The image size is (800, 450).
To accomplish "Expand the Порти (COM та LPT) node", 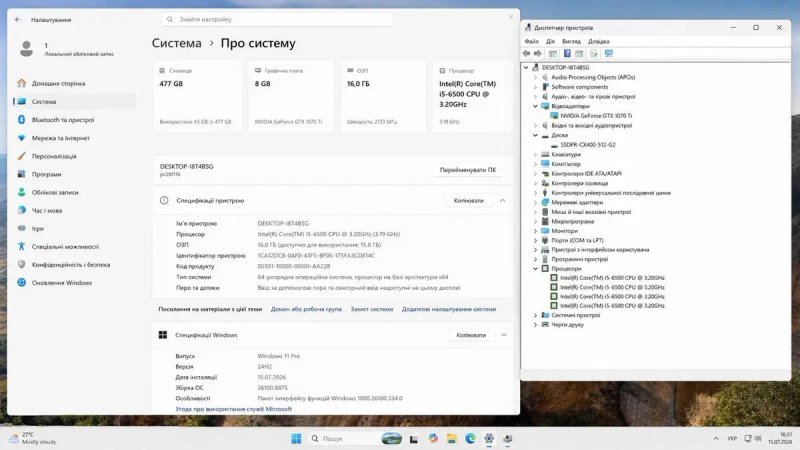I will click(x=535, y=240).
